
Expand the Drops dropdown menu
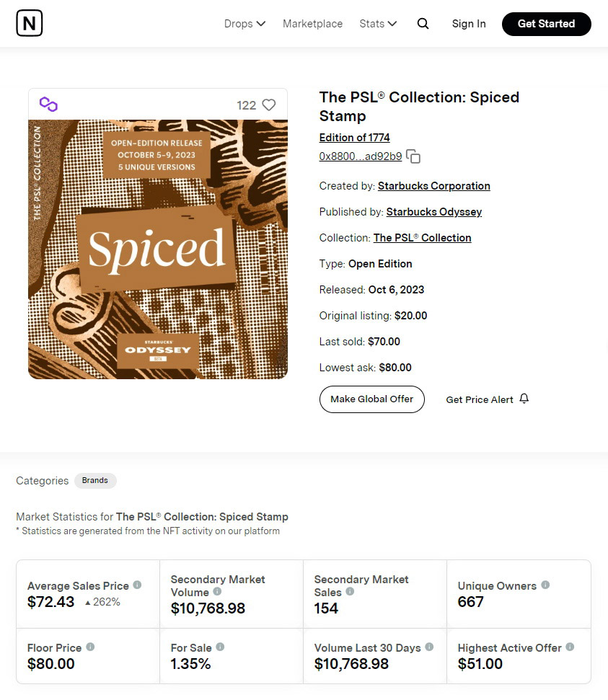coord(244,24)
